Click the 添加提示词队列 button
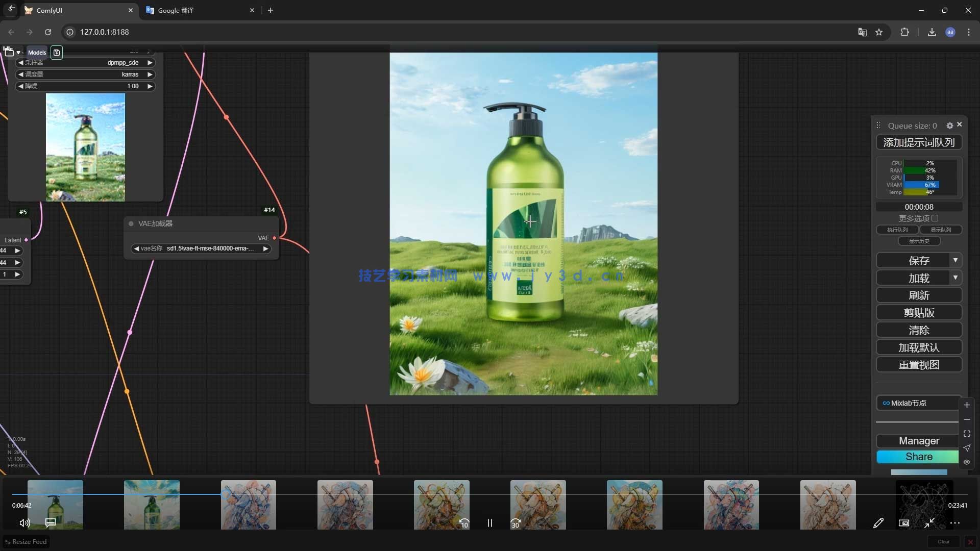 tap(919, 142)
